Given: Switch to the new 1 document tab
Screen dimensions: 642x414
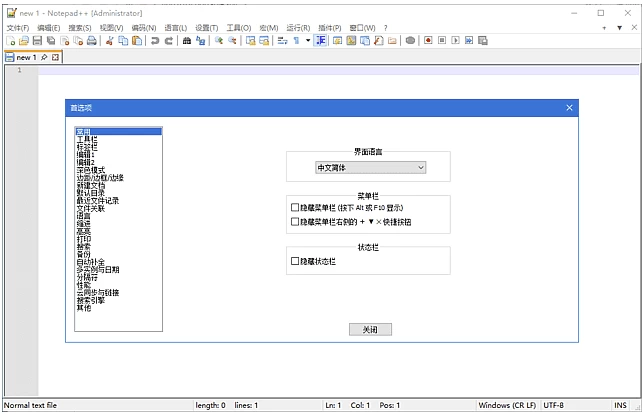Looking at the screenshot, I should tap(26, 58).
